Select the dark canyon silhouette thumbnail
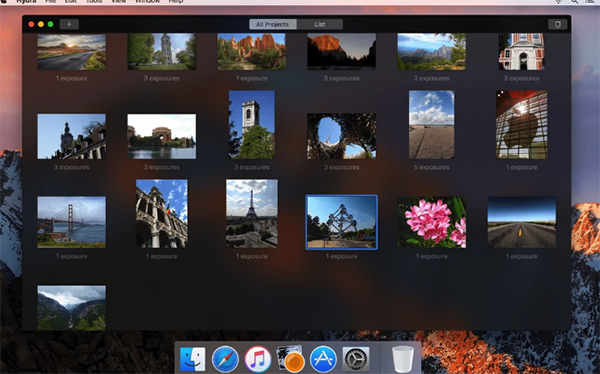The height and width of the screenshot is (374, 600). tap(341, 52)
